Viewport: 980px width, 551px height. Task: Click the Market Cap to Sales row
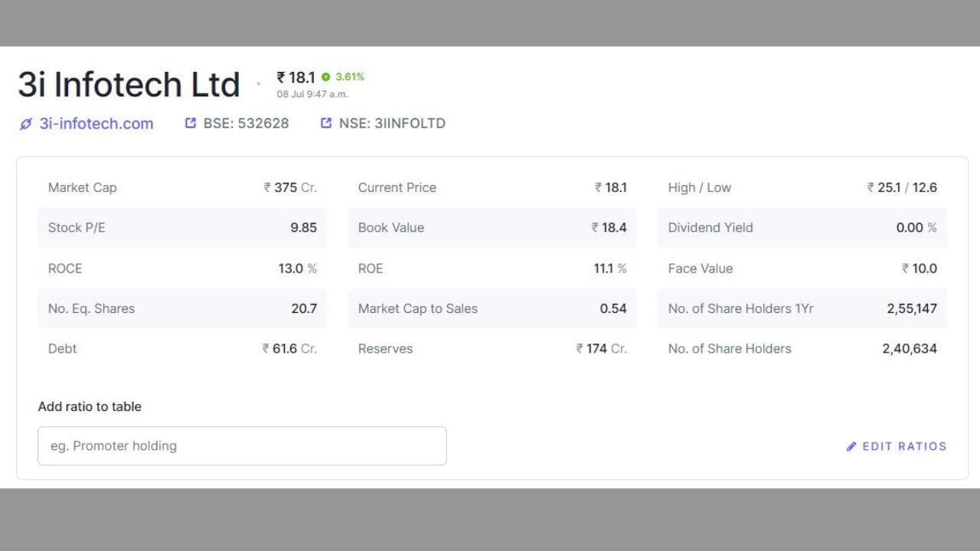(x=492, y=308)
